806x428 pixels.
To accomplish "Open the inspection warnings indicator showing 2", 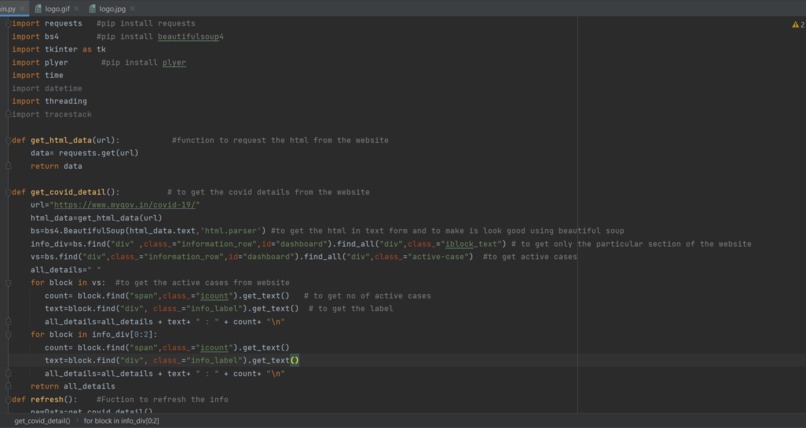I will pyautogui.click(x=798, y=25).
